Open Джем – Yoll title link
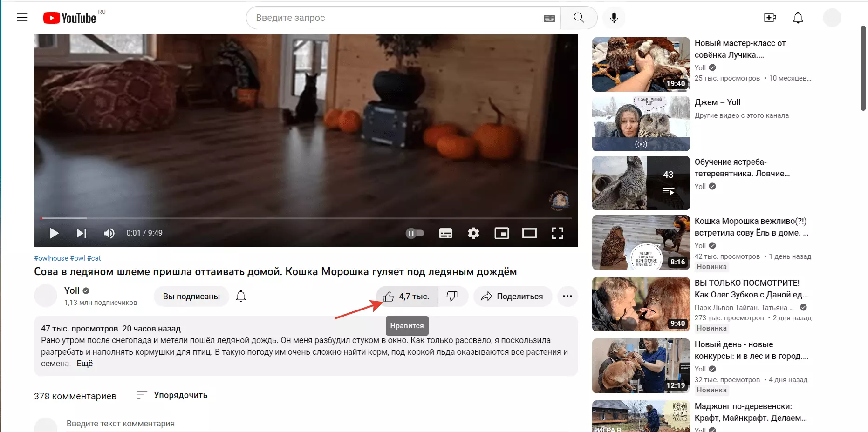868x432 pixels. coord(718,102)
